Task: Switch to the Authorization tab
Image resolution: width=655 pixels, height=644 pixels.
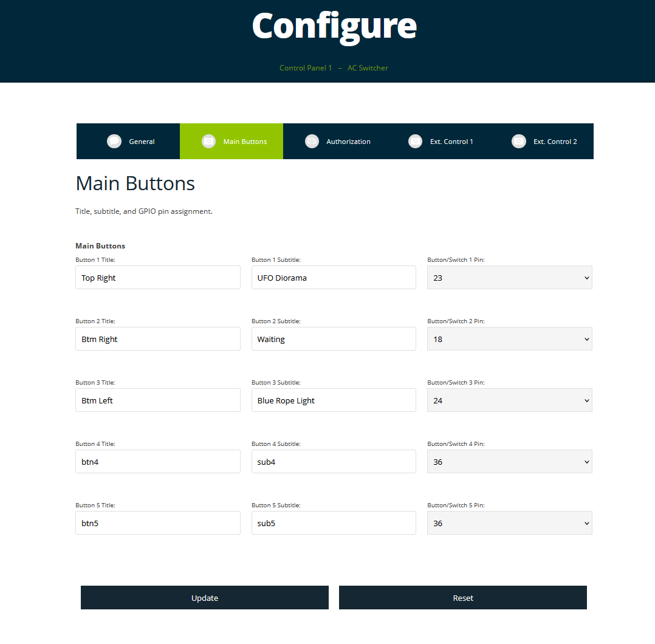Action: [348, 142]
